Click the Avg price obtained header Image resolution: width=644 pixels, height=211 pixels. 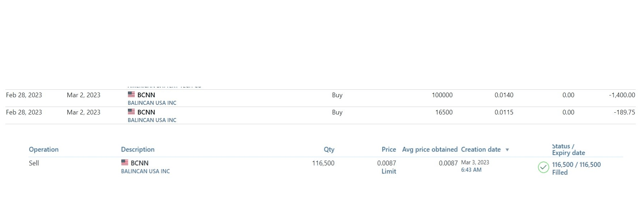point(429,150)
